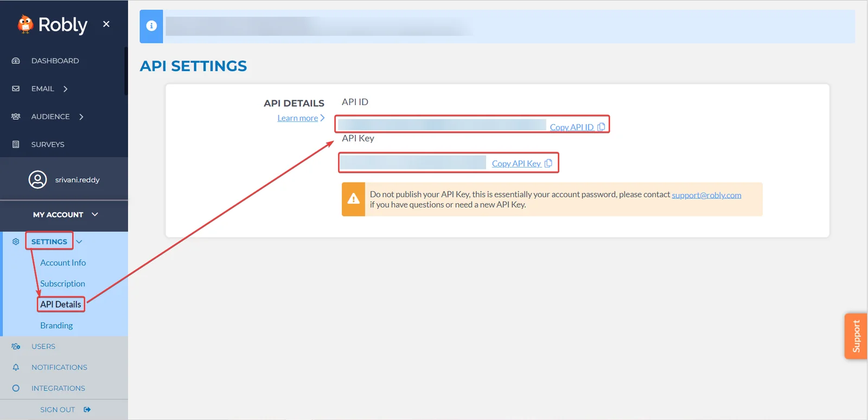Click the blue info icon in banner
The image size is (868, 420).
151,26
